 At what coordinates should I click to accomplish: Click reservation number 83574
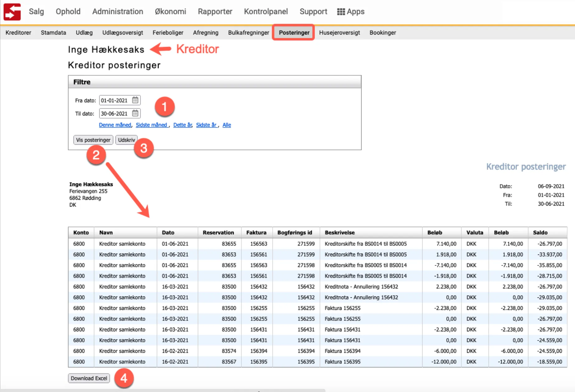point(229,351)
